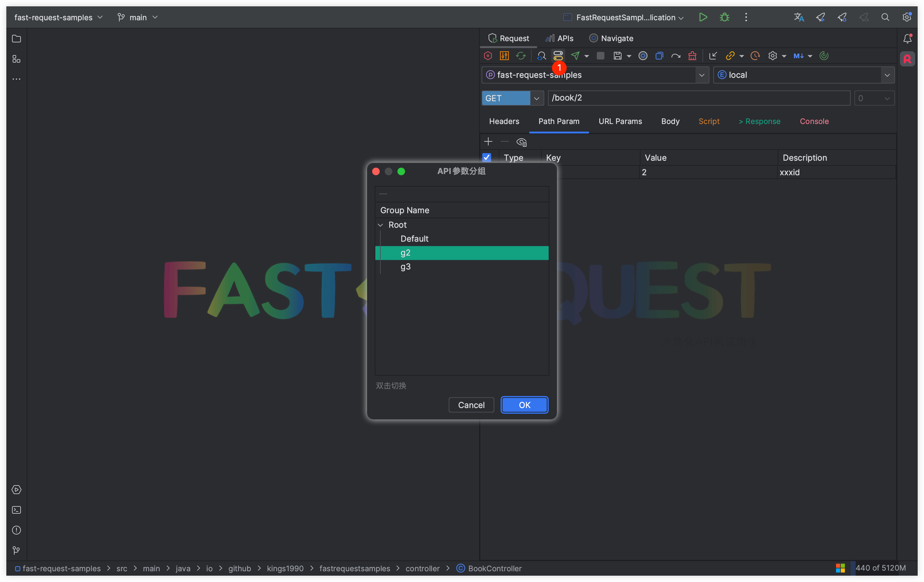Open the local environment dropdown
The height and width of the screenshot is (582, 924).
(887, 75)
